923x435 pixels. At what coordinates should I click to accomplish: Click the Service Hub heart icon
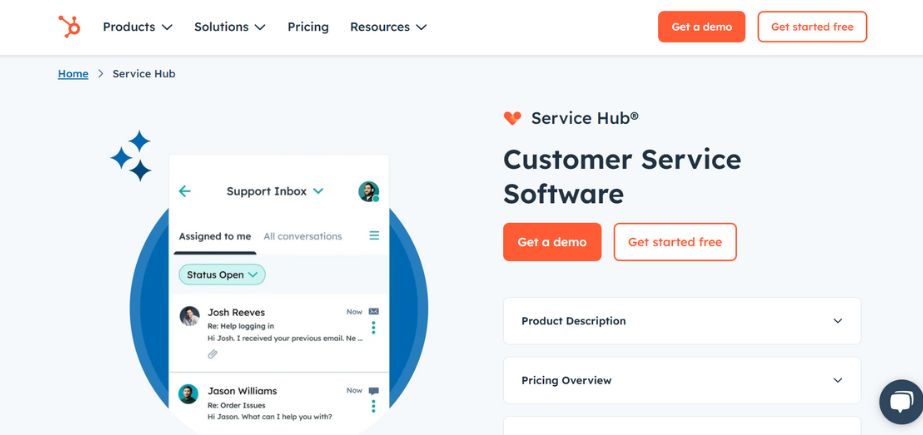pyautogui.click(x=512, y=118)
